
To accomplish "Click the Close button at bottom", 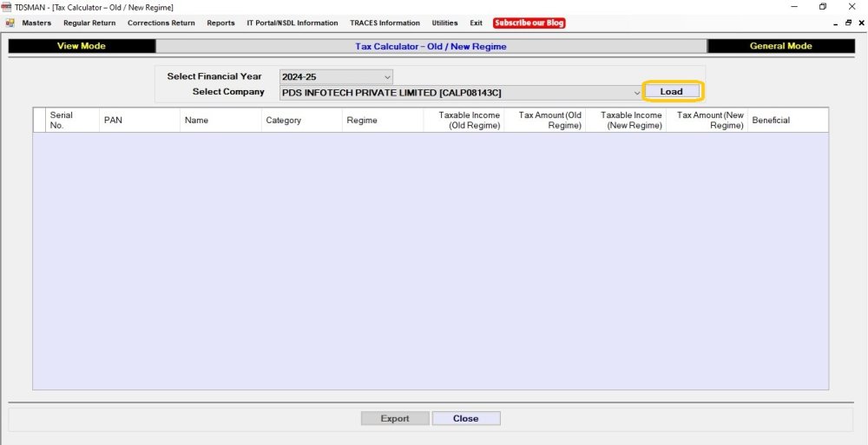I will (465, 418).
